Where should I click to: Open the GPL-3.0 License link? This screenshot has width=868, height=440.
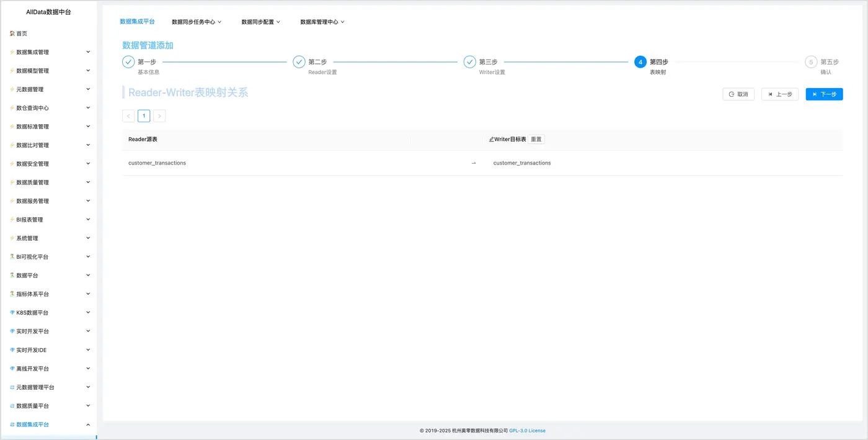click(x=528, y=431)
